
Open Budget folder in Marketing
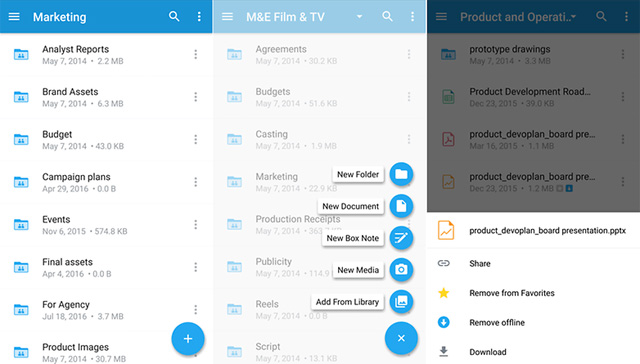click(106, 140)
